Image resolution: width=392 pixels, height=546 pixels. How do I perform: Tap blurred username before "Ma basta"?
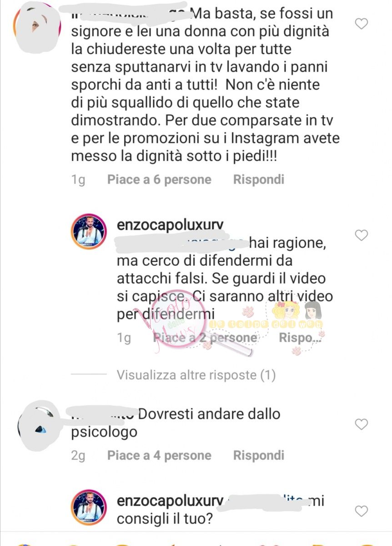(x=131, y=13)
